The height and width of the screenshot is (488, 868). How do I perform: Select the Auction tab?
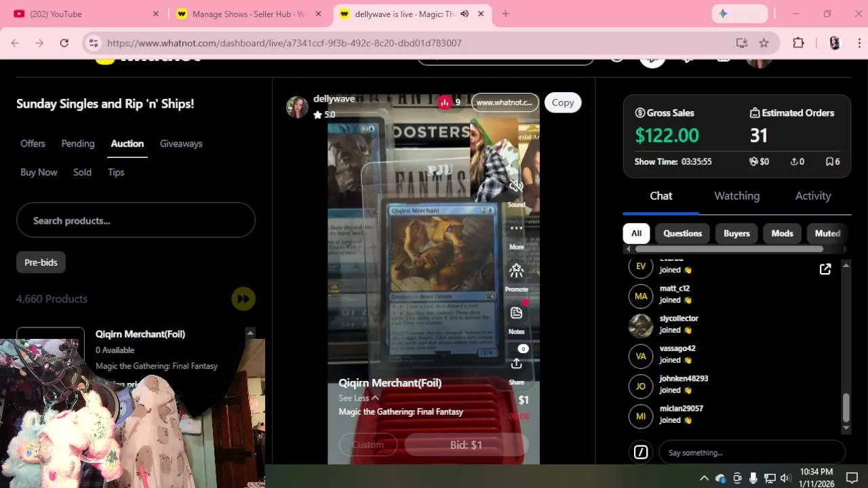point(127,144)
